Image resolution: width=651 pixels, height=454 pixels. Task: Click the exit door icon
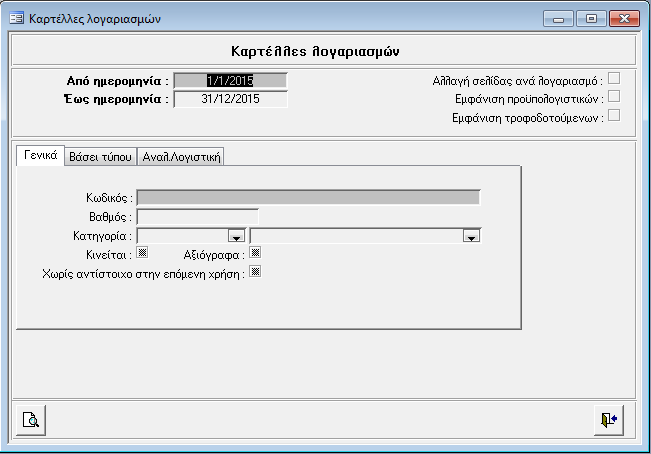tap(607, 420)
